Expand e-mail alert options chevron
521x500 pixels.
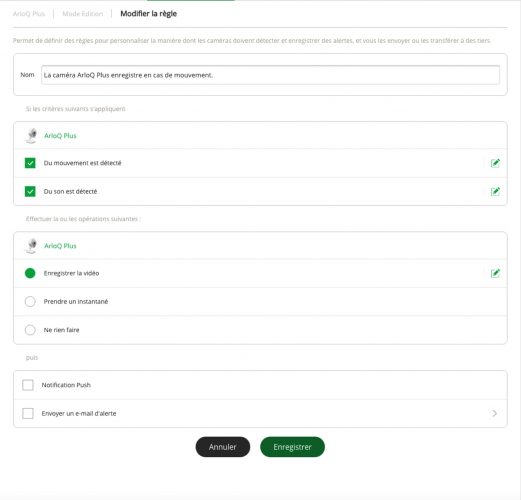[x=495, y=413]
